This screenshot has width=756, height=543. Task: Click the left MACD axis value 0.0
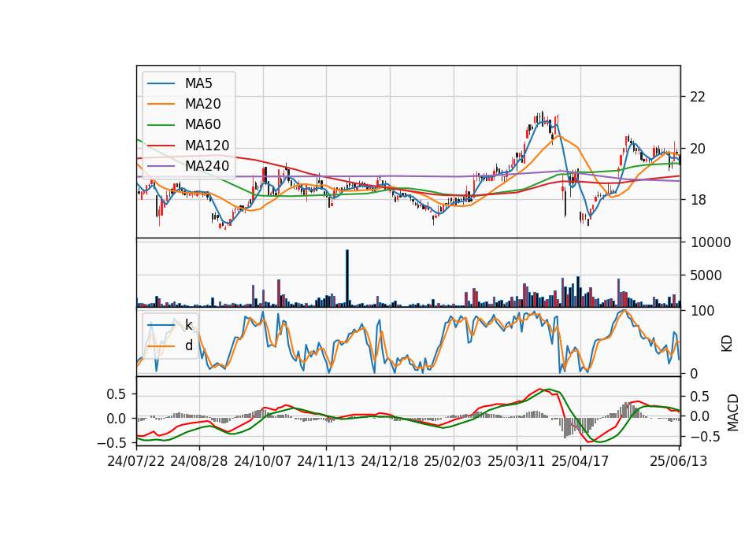pyautogui.click(x=116, y=419)
